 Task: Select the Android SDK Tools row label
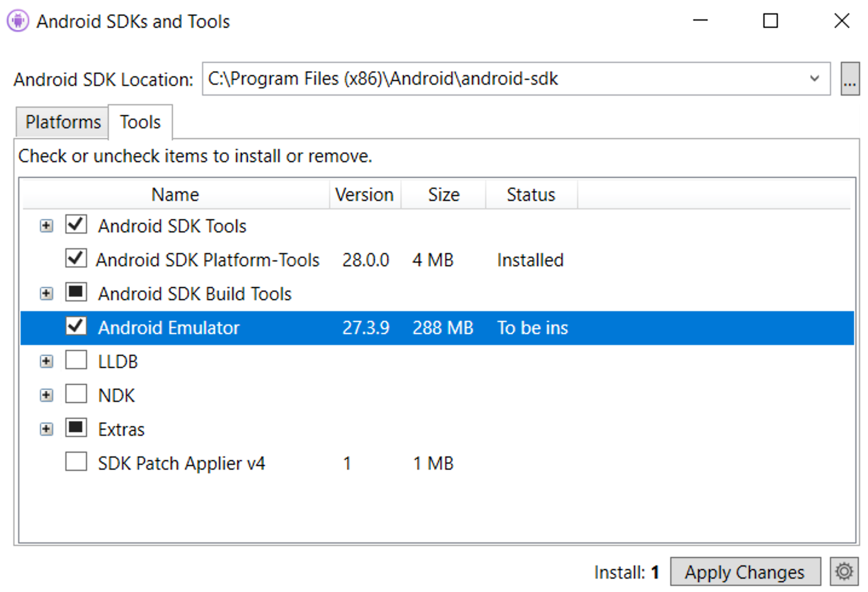[x=172, y=226]
